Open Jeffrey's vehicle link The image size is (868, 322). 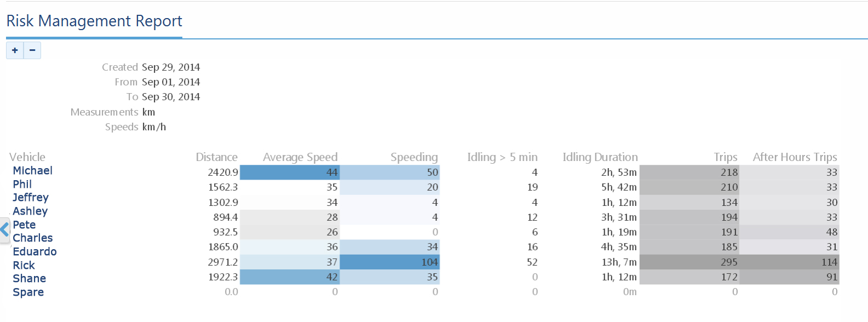point(31,198)
